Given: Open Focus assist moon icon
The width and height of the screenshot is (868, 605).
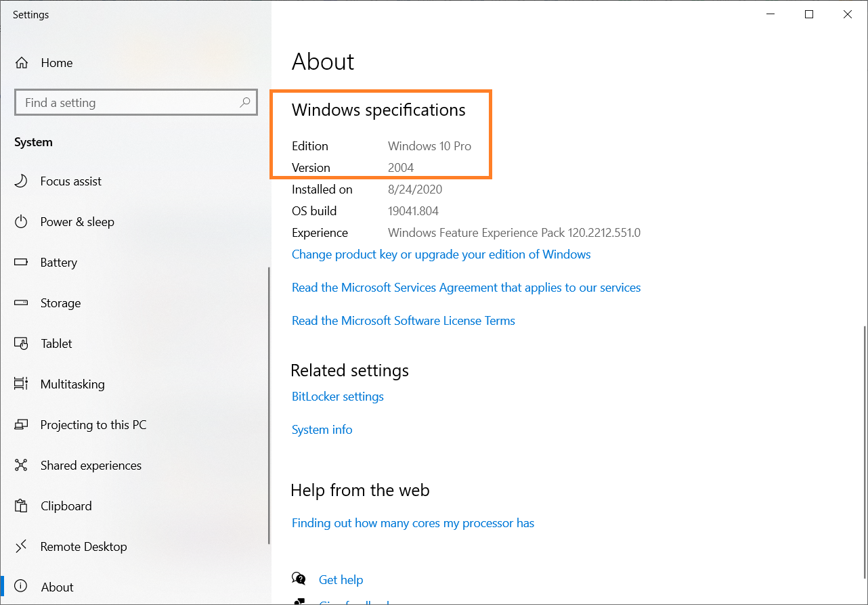Looking at the screenshot, I should click(x=22, y=181).
